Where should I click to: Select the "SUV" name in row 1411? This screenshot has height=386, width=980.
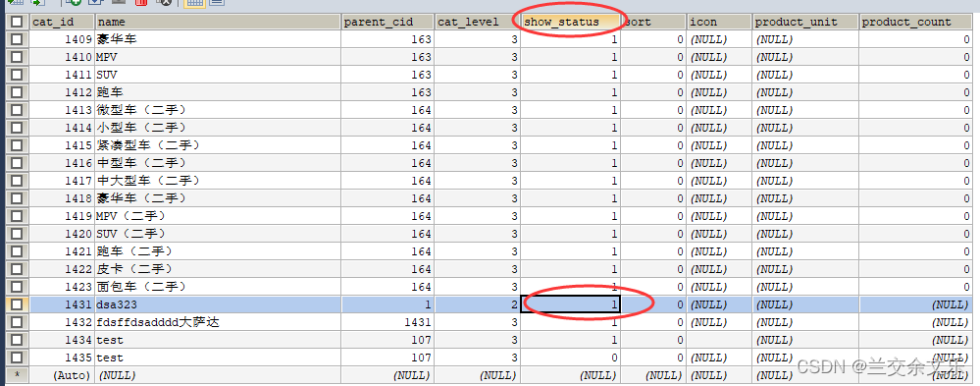pyautogui.click(x=218, y=75)
